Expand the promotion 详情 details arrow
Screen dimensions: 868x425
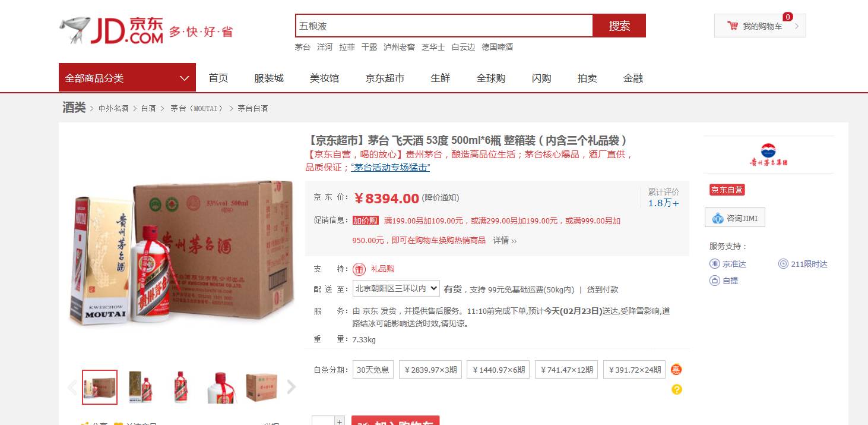click(505, 240)
